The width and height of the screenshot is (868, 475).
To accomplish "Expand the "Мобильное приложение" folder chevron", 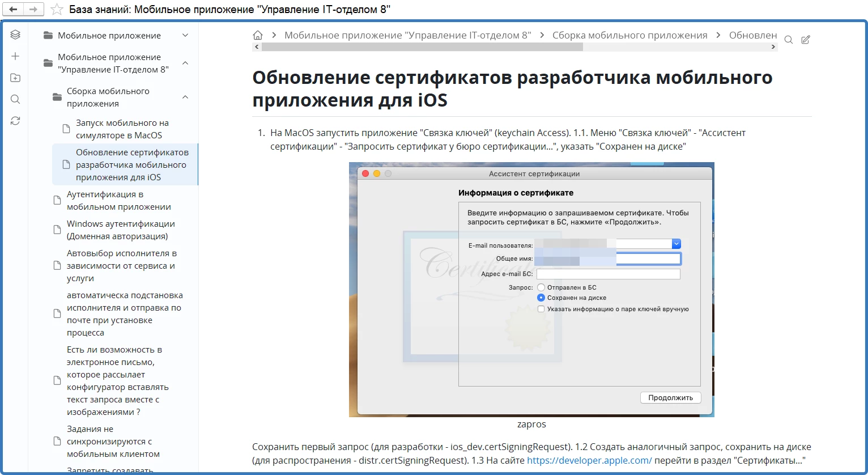I will tap(185, 36).
